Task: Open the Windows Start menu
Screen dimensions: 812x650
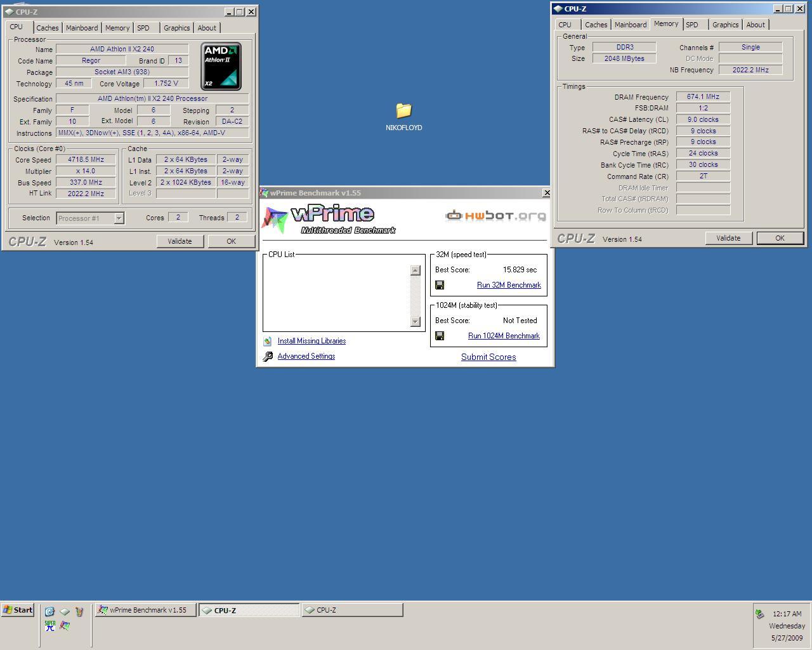Action: [18, 610]
